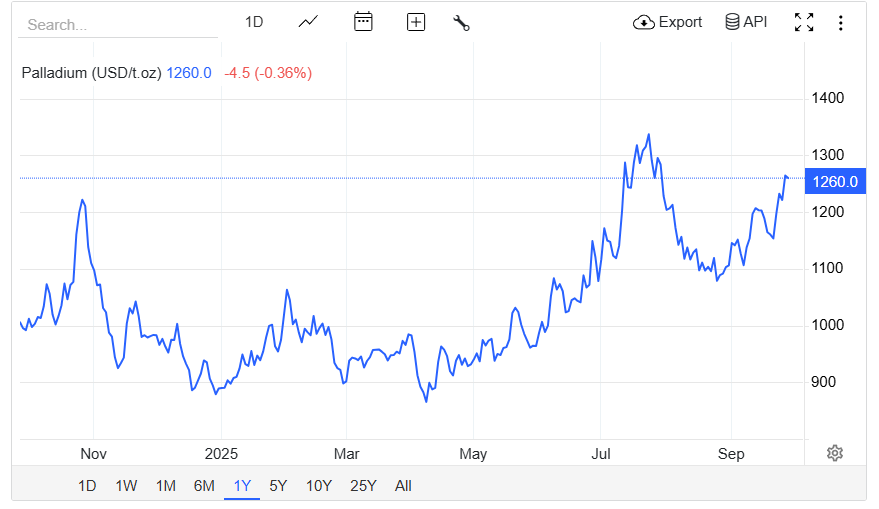
Task: Open the calendar date range picker
Action: click(363, 22)
